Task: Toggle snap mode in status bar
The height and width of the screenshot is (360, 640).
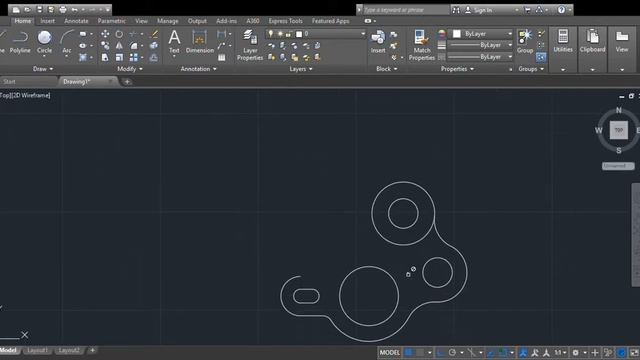Action: (x=420, y=352)
